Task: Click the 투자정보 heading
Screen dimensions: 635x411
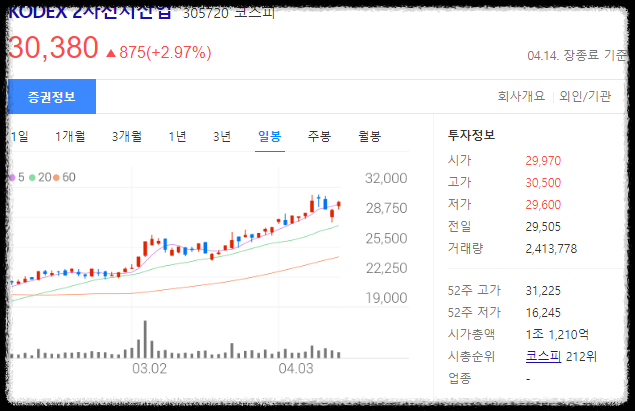Action: pyautogui.click(x=471, y=135)
